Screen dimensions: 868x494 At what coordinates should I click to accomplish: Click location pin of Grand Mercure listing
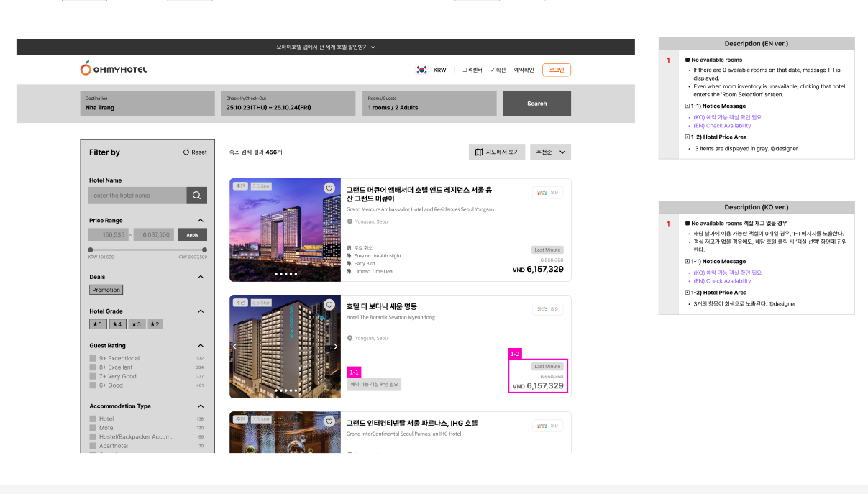pos(350,221)
